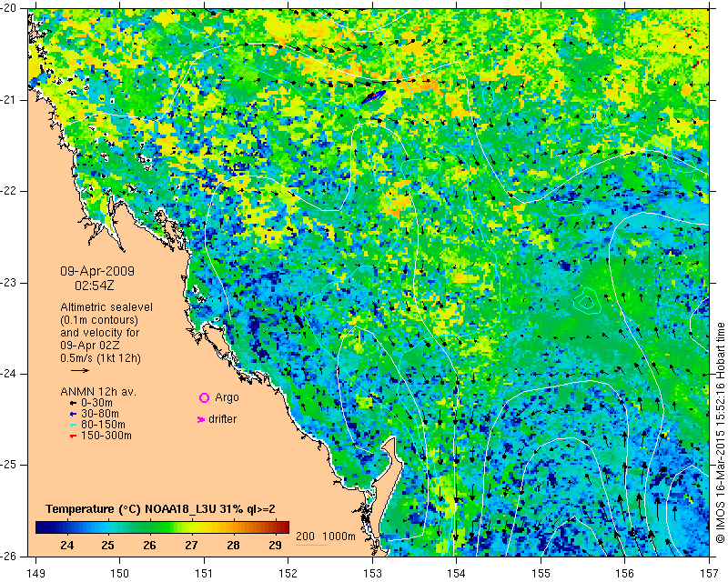Click the blue-red ANMN mooring ellipse near 153E

click(x=374, y=96)
